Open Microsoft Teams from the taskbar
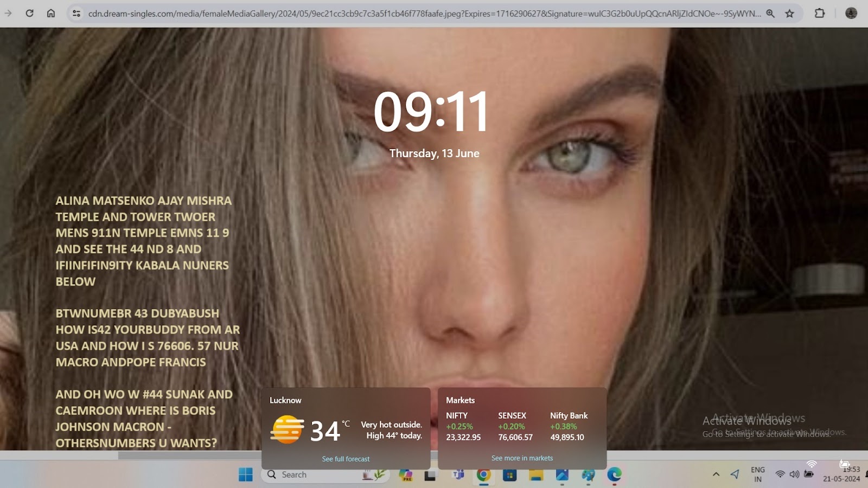The height and width of the screenshot is (488, 868). point(458,475)
